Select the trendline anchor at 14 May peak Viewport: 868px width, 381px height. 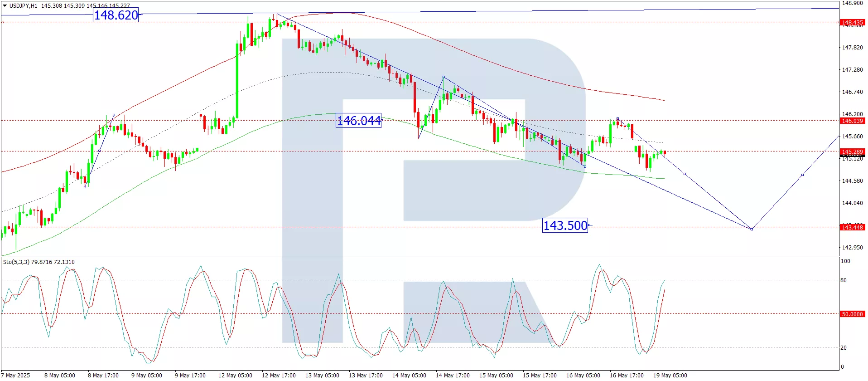pyautogui.click(x=444, y=77)
